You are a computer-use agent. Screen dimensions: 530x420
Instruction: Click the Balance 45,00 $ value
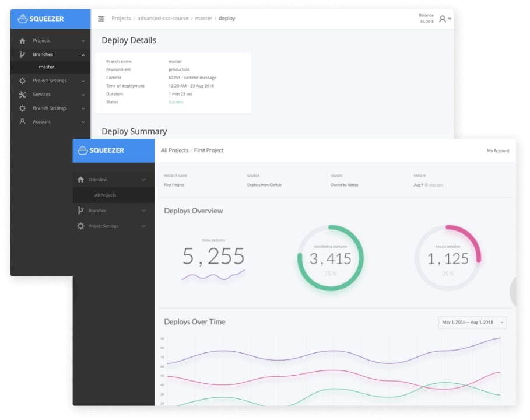[426, 22]
